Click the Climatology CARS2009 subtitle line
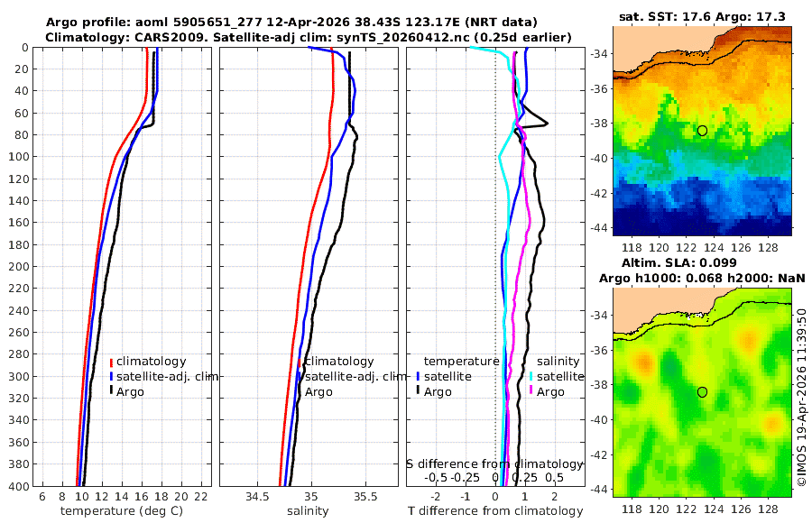 [x=309, y=37]
